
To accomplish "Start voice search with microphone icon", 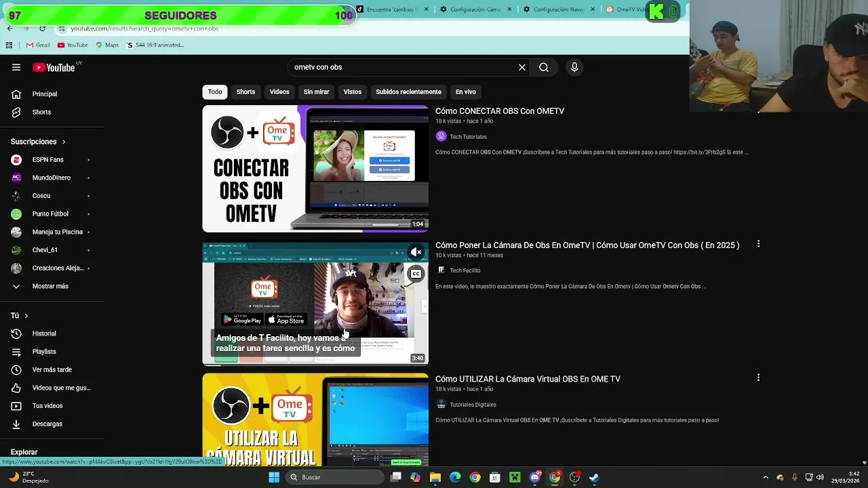I will pyautogui.click(x=574, y=67).
